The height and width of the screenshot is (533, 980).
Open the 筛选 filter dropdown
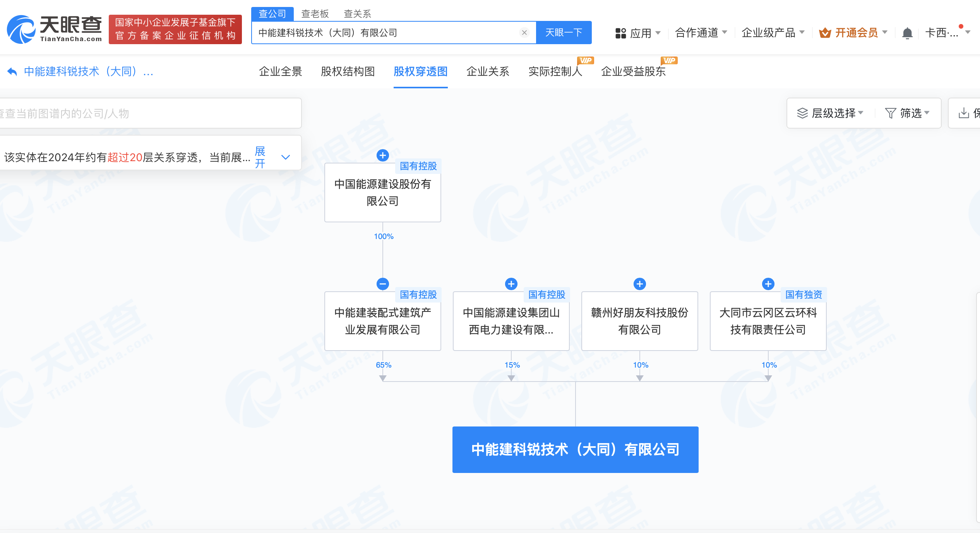tap(908, 113)
